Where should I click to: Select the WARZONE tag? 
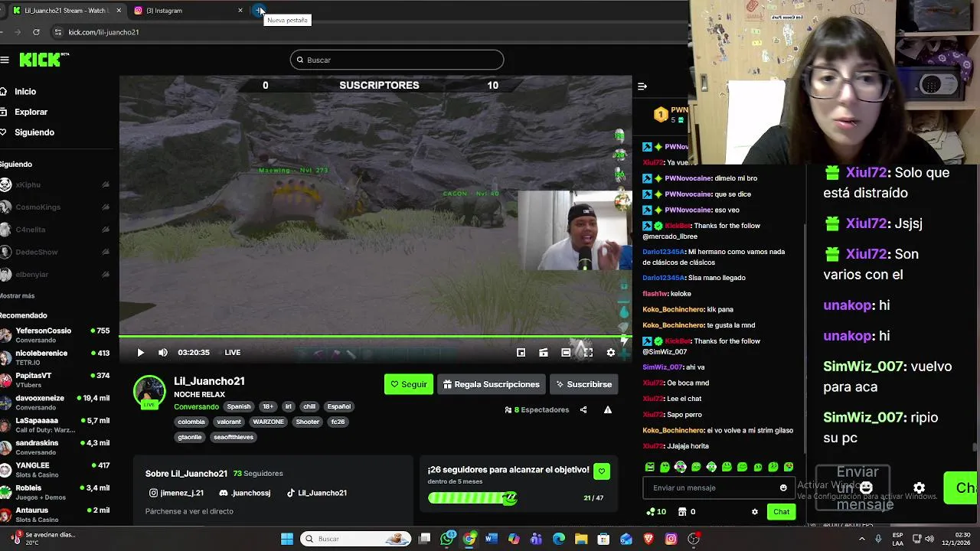point(268,422)
